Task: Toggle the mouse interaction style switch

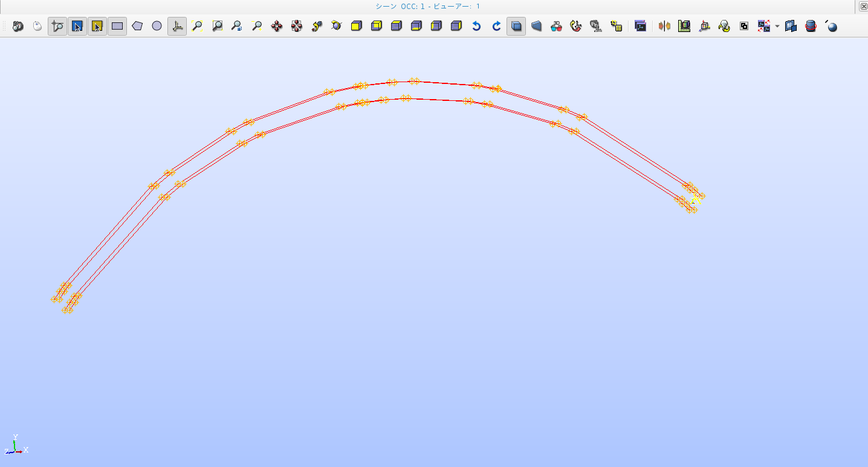Action: coord(37,26)
